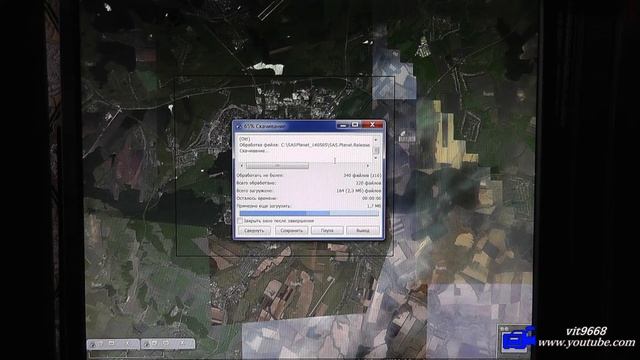Minimize the download dialog window
The image size is (640, 360).
(343, 125)
